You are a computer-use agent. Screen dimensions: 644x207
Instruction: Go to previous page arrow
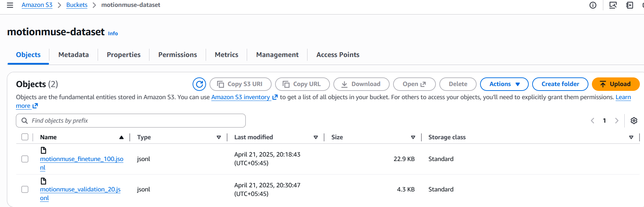click(x=593, y=121)
